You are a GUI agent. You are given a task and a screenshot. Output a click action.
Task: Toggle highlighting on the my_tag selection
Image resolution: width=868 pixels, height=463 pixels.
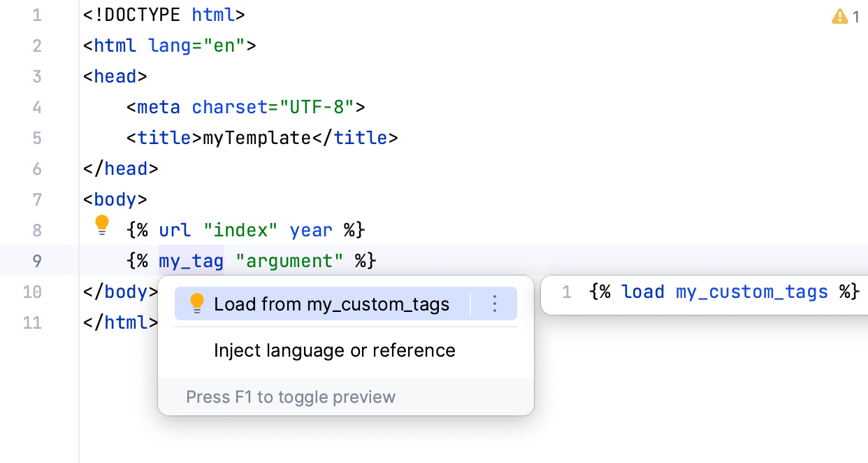[191, 261]
